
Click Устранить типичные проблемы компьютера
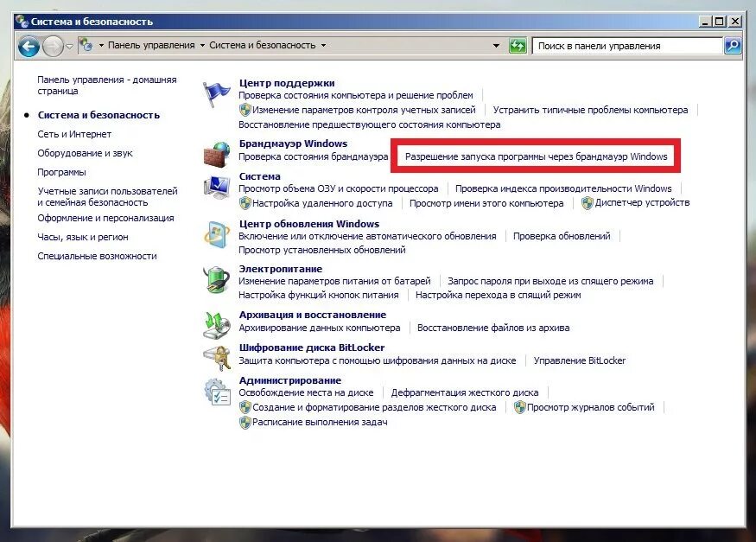click(590, 110)
